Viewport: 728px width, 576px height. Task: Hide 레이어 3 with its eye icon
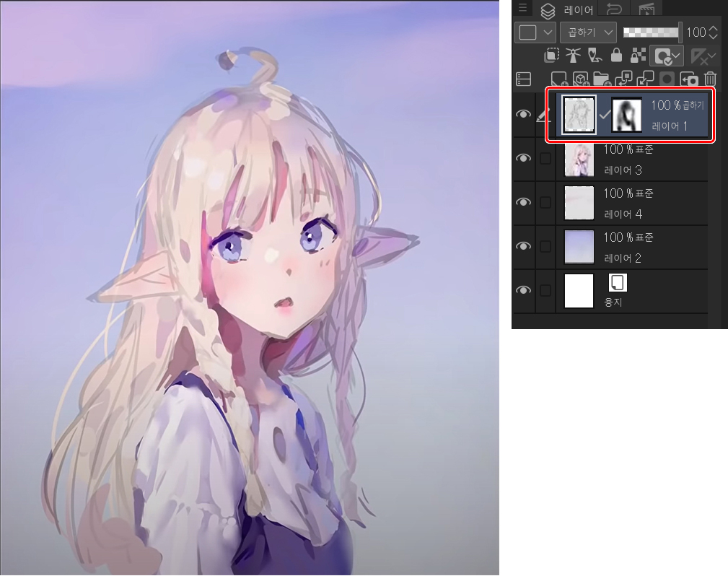(x=524, y=159)
